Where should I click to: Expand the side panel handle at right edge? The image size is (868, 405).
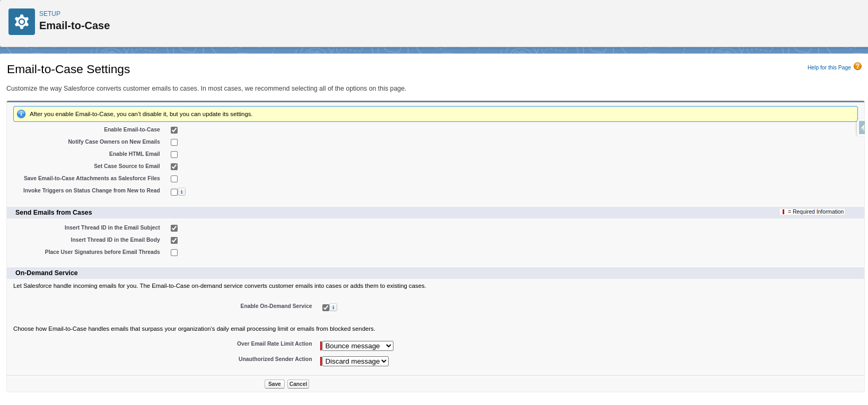pyautogui.click(x=862, y=128)
